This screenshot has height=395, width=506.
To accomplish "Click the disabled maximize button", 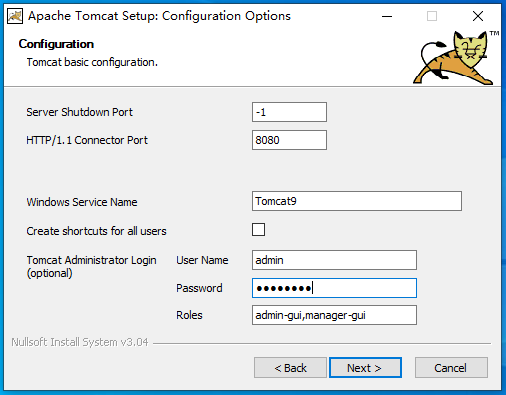I will click(432, 16).
